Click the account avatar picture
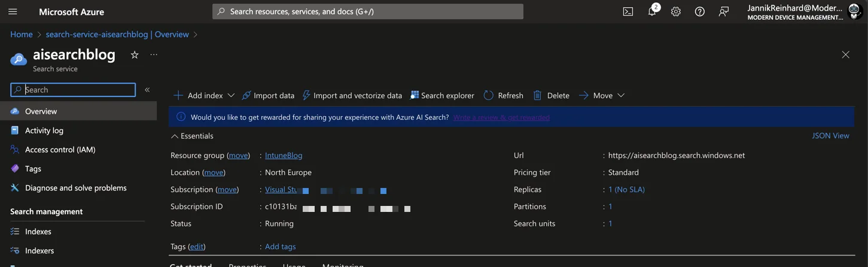Image resolution: width=868 pixels, height=267 pixels. [x=854, y=11]
